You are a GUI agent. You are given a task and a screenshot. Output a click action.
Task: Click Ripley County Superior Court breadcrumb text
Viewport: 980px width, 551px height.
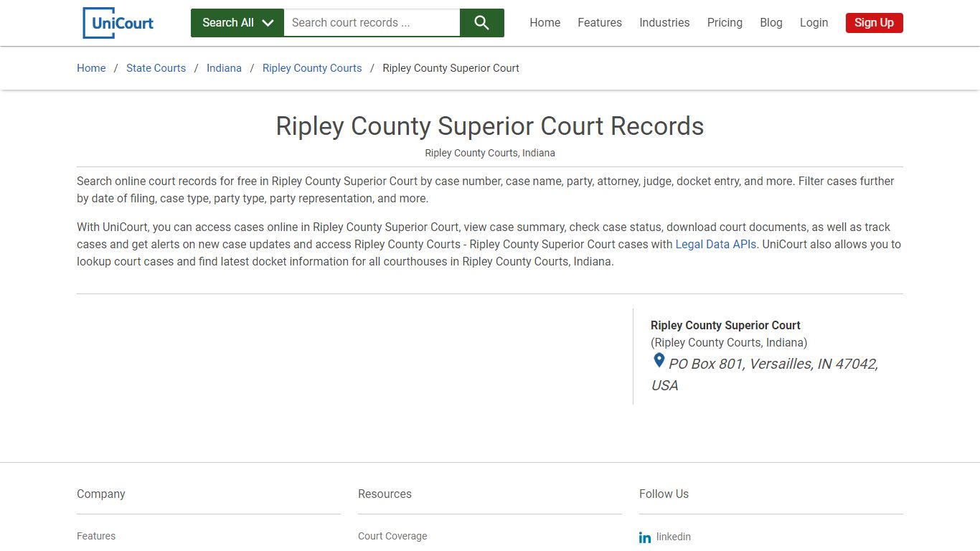451,68
